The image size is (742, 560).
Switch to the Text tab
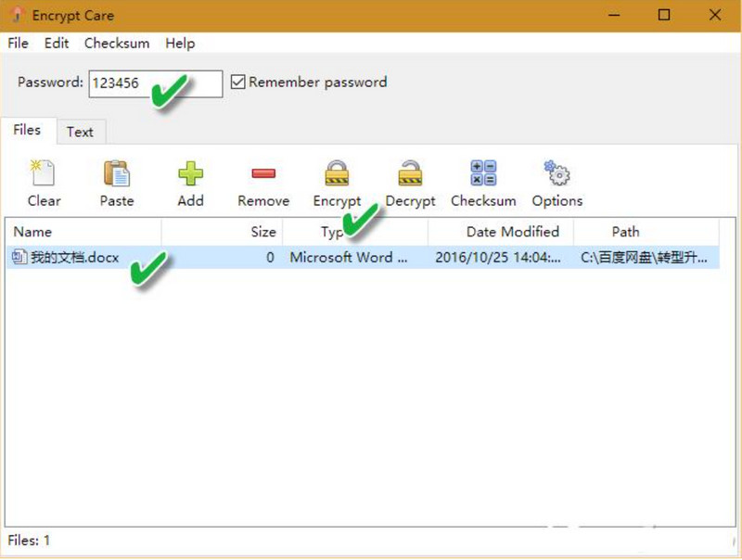click(x=81, y=132)
